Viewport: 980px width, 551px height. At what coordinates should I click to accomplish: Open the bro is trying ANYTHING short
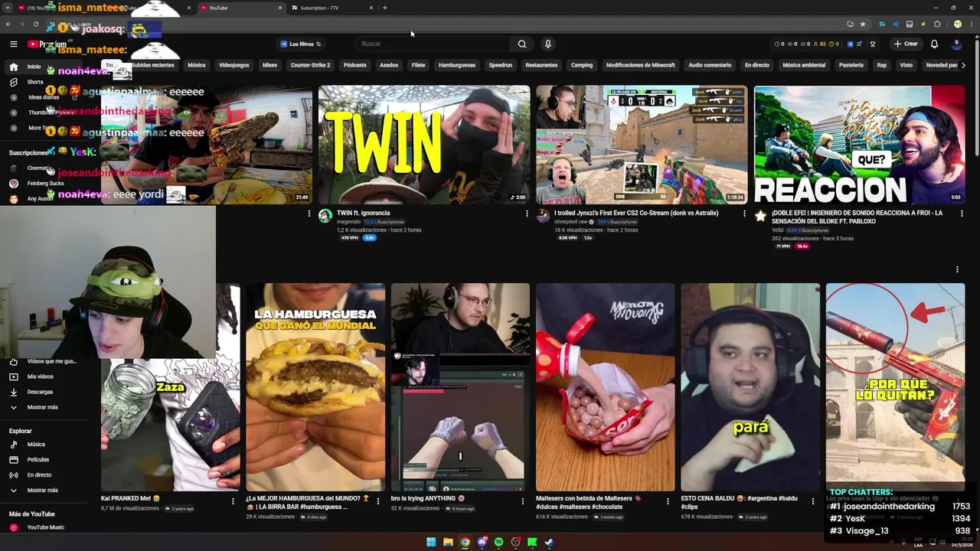(460, 387)
